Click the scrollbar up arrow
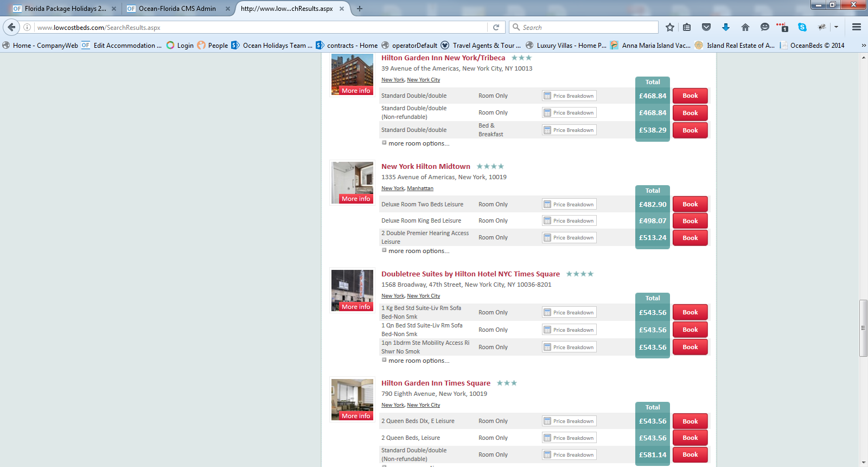 tap(863, 57)
